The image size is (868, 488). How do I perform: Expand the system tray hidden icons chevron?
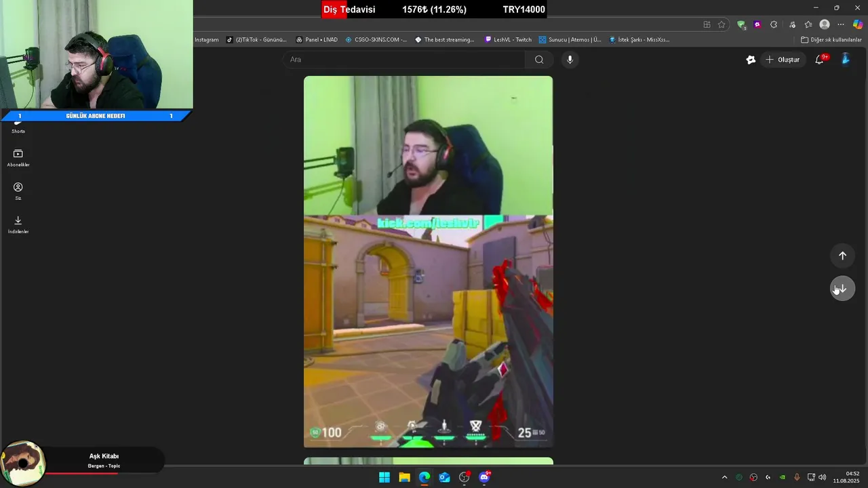coord(724,477)
